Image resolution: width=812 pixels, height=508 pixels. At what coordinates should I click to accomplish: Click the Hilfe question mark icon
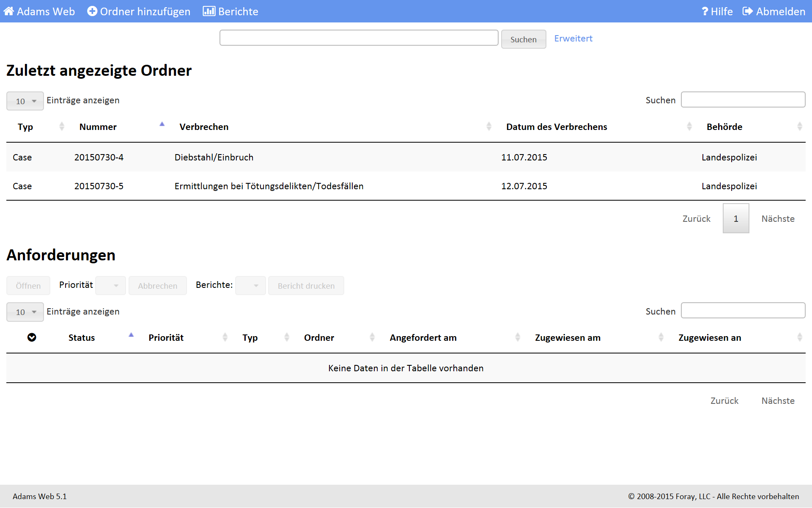click(x=705, y=11)
